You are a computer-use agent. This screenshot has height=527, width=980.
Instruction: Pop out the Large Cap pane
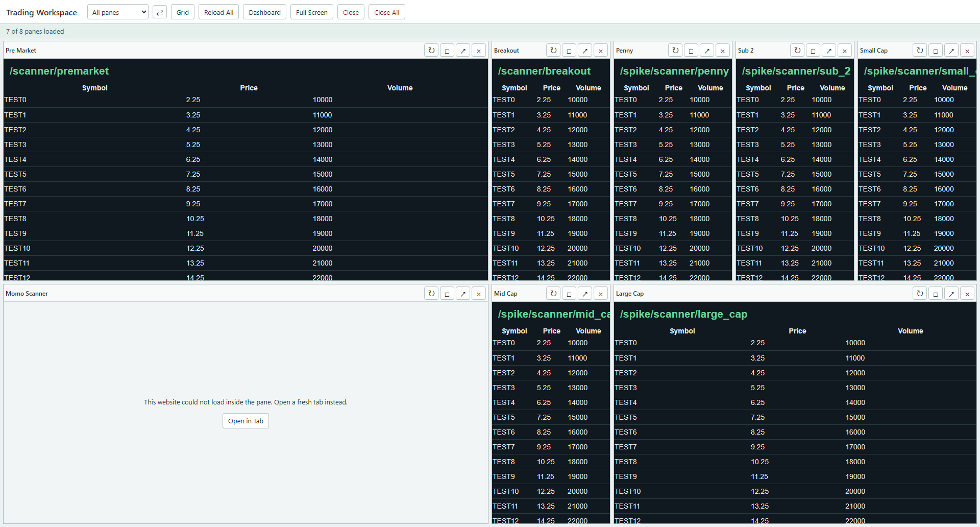pos(951,294)
